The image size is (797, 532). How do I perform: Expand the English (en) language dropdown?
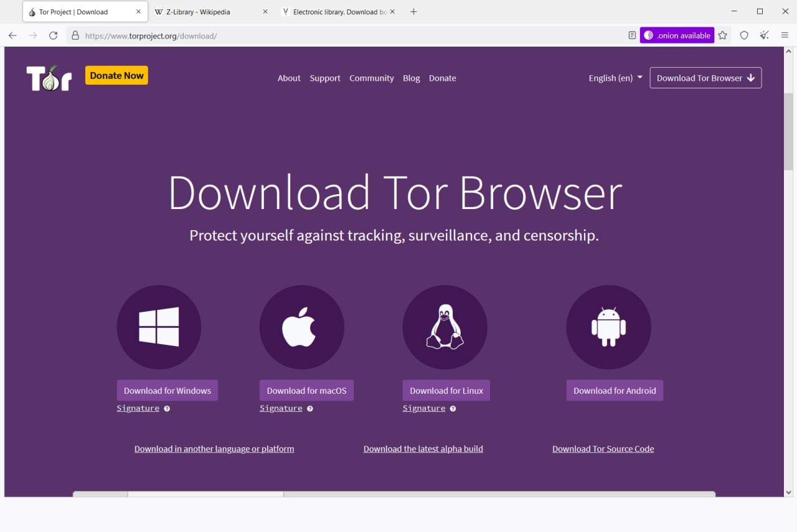pos(615,78)
